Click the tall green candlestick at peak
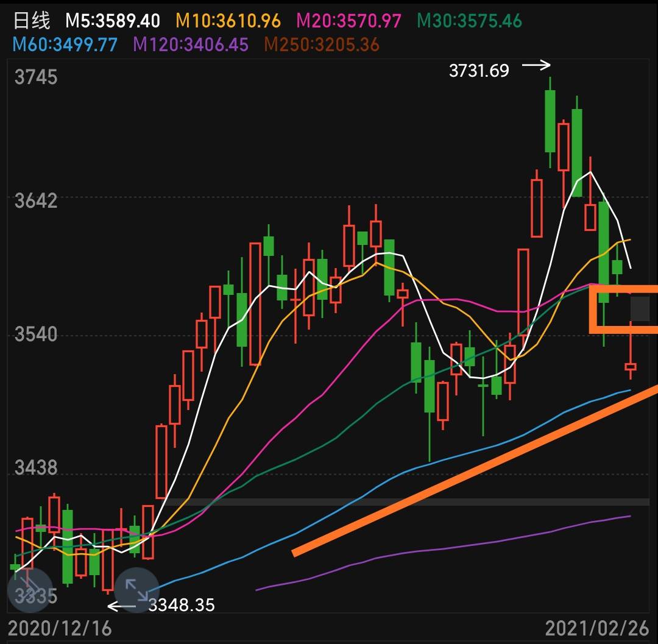658x644 pixels. [550, 122]
